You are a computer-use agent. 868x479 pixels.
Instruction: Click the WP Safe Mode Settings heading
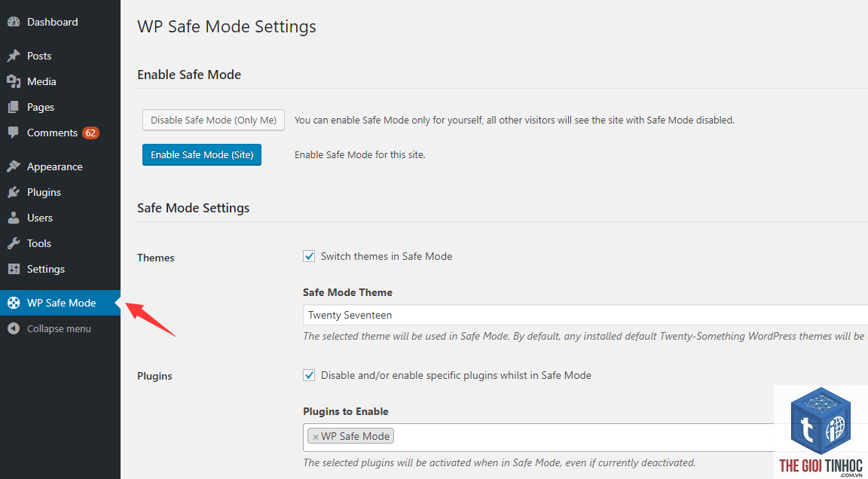click(227, 26)
